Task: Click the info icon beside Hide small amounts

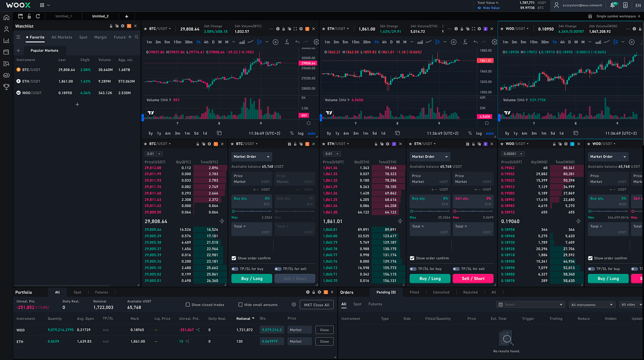Action: click(294, 305)
